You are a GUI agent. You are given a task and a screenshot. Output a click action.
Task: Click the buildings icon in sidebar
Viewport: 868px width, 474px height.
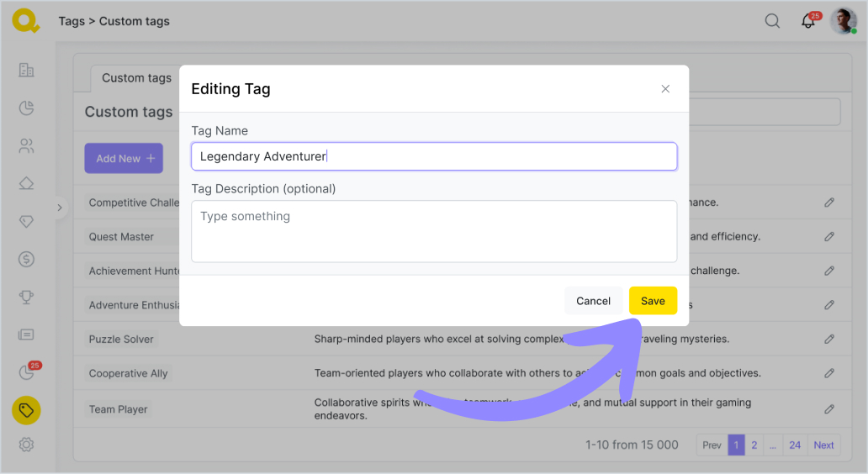[x=26, y=70]
